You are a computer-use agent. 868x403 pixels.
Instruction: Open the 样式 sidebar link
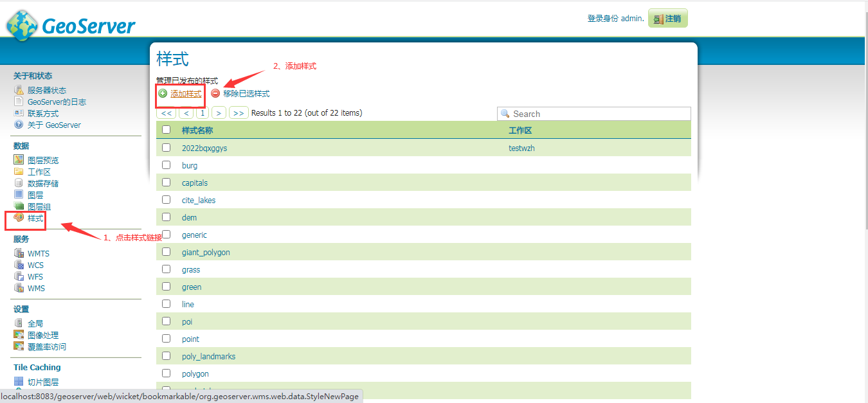[35, 219]
